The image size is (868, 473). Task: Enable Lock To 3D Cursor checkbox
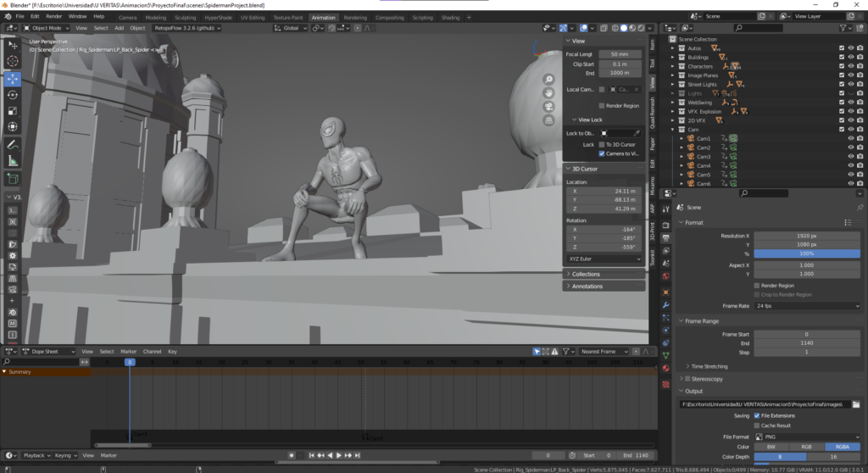click(602, 145)
